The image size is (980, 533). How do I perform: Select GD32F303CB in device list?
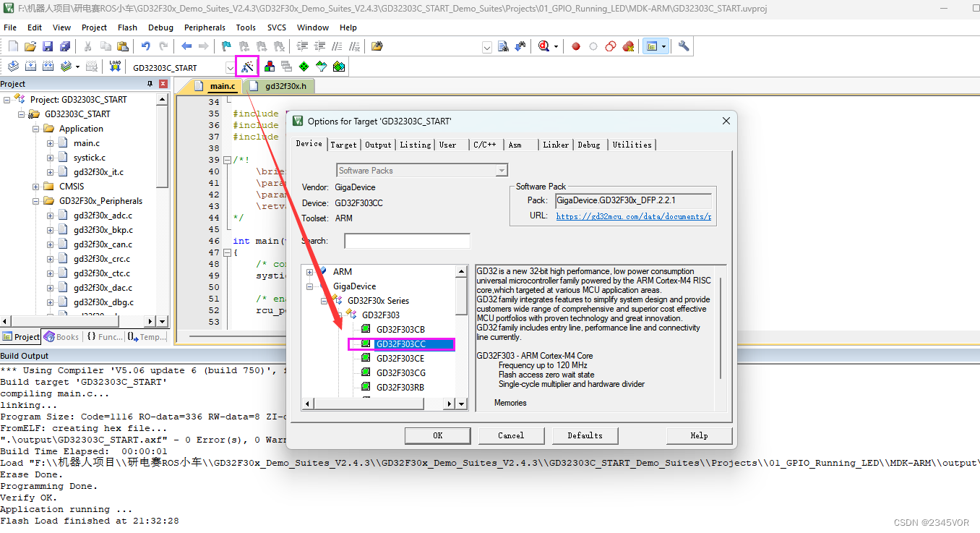point(400,330)
